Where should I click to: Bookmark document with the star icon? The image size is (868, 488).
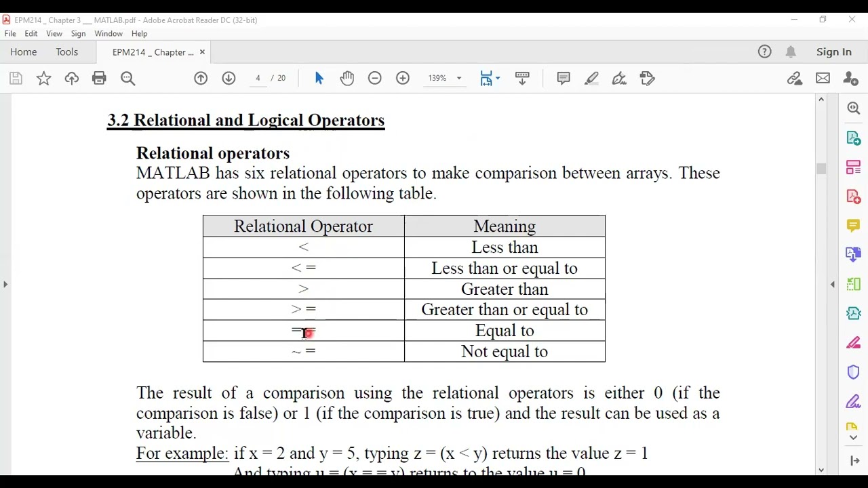click(43, 79)
